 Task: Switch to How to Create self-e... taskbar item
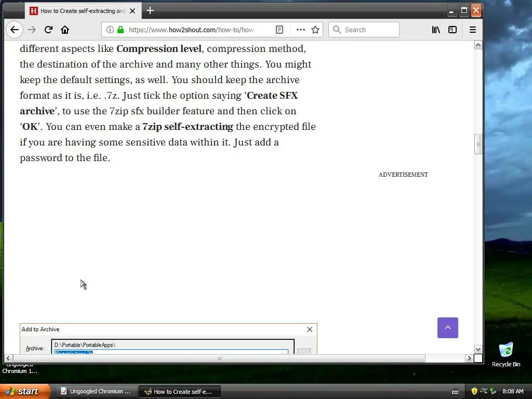(x=180, y=392)
